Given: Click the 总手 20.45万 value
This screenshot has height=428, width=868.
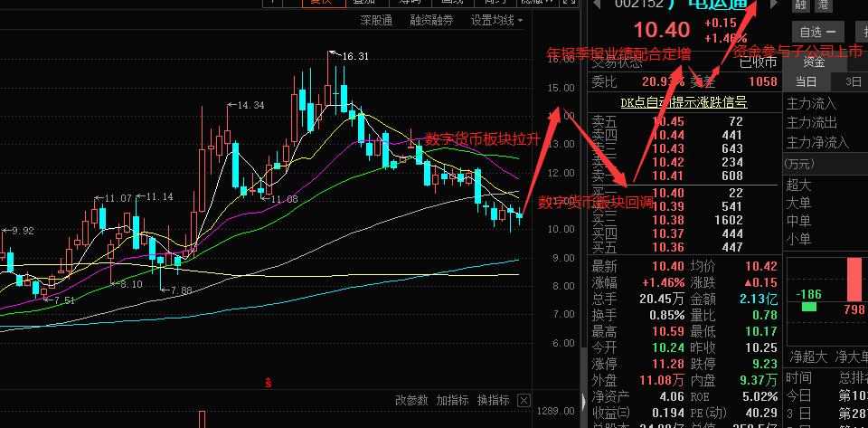Looking at the screenshot, I should click(x=662, y=299).
